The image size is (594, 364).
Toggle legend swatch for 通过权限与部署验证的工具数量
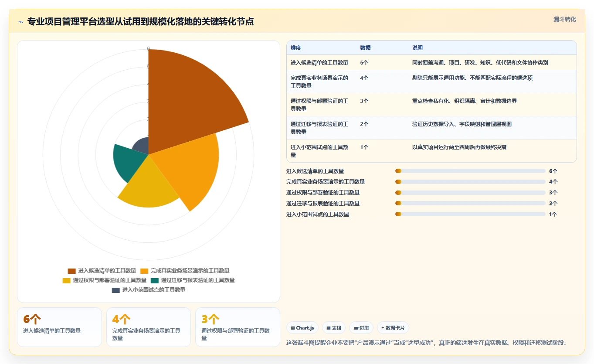point(67,280)
